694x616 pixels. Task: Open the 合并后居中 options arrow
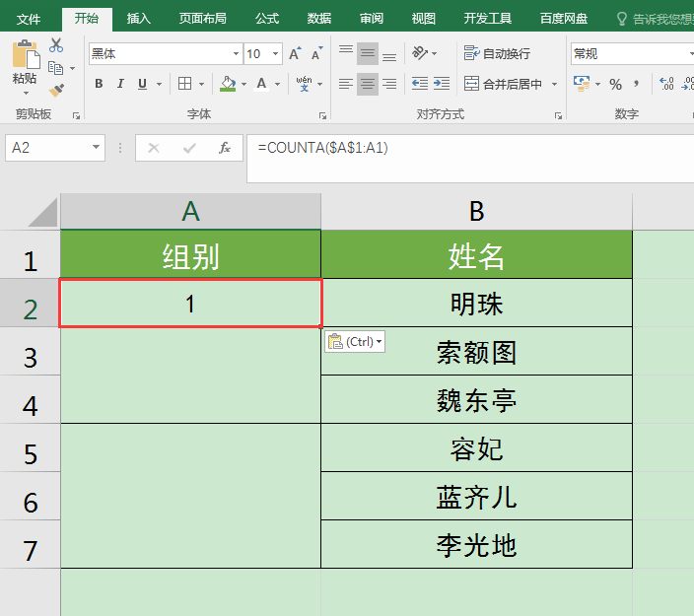[x=554, y=84]
